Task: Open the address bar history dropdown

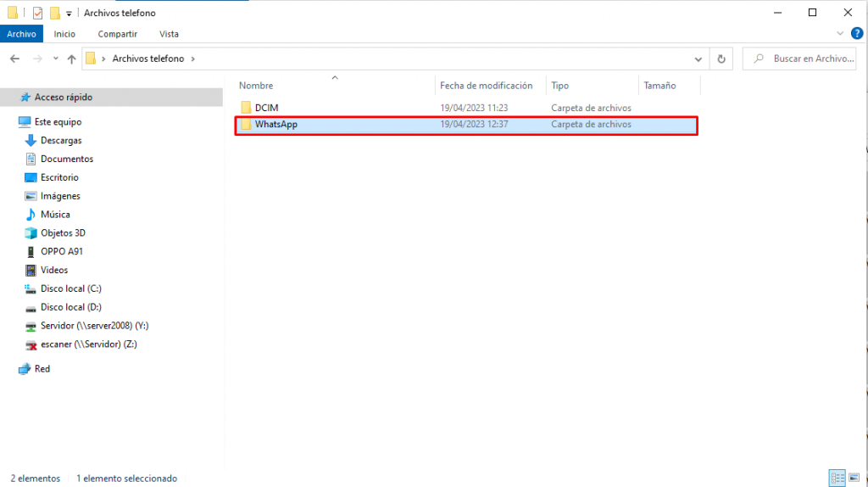Action: pos(698,59)
